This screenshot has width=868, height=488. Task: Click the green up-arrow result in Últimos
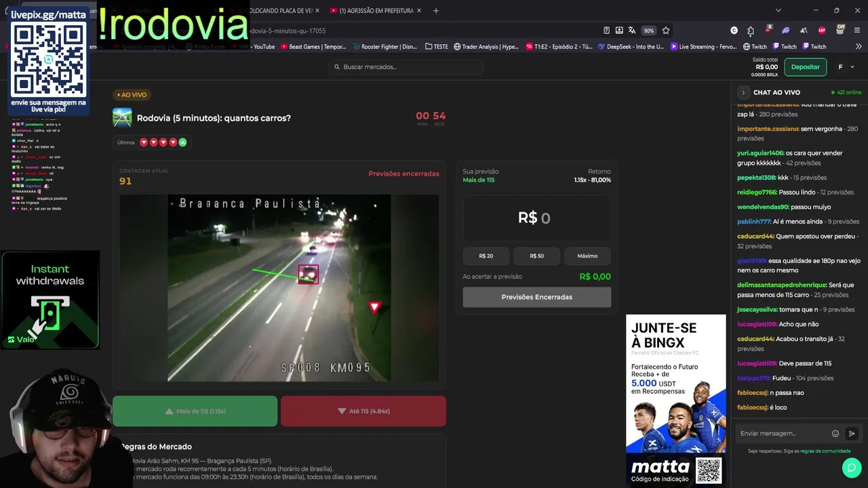pos(182,142)
